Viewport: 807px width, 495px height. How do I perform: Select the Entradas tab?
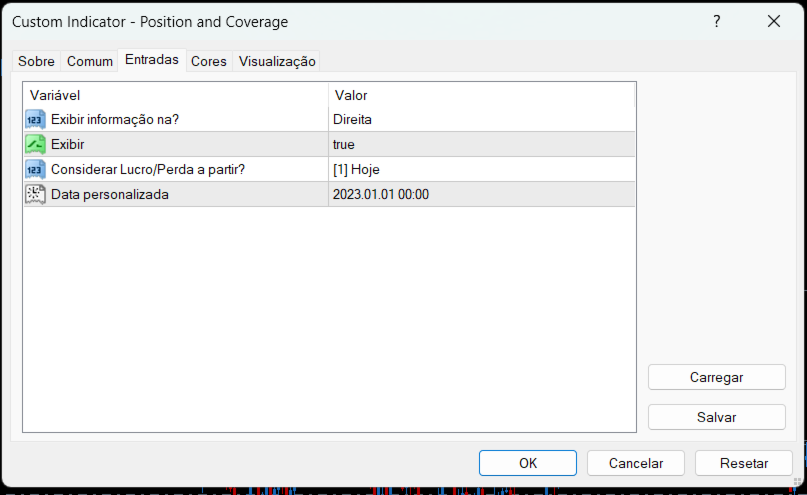[x=152, y=60]
